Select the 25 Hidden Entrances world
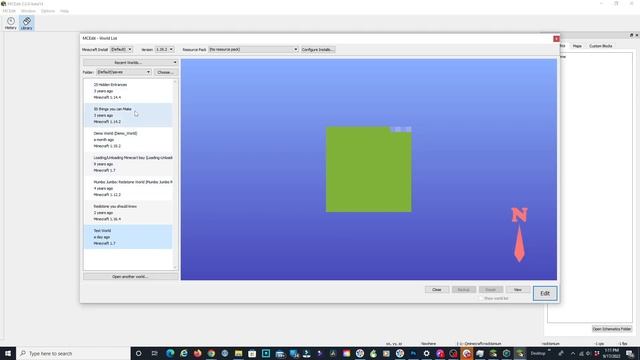Viewport: 640px width, 360px height. point(128,91)
